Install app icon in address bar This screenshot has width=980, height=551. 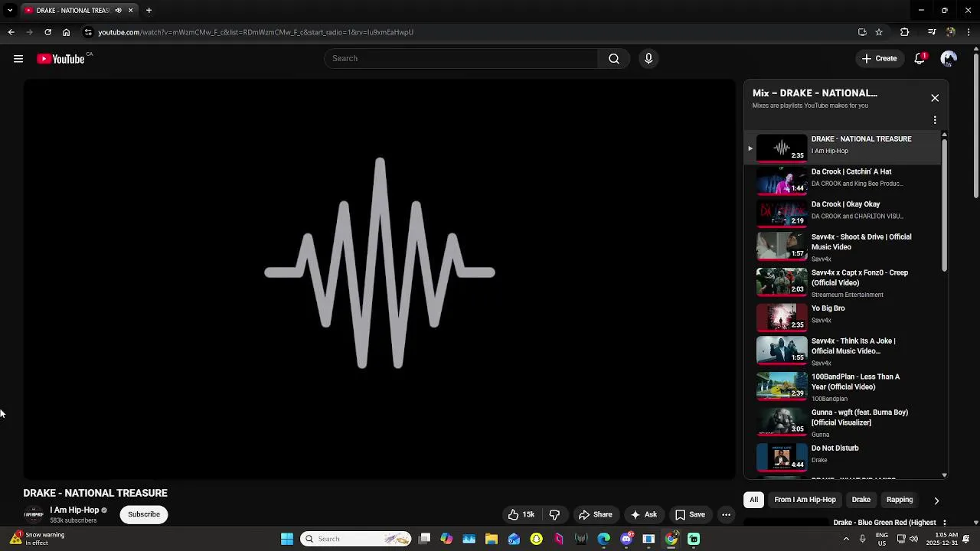pos(862,32)
